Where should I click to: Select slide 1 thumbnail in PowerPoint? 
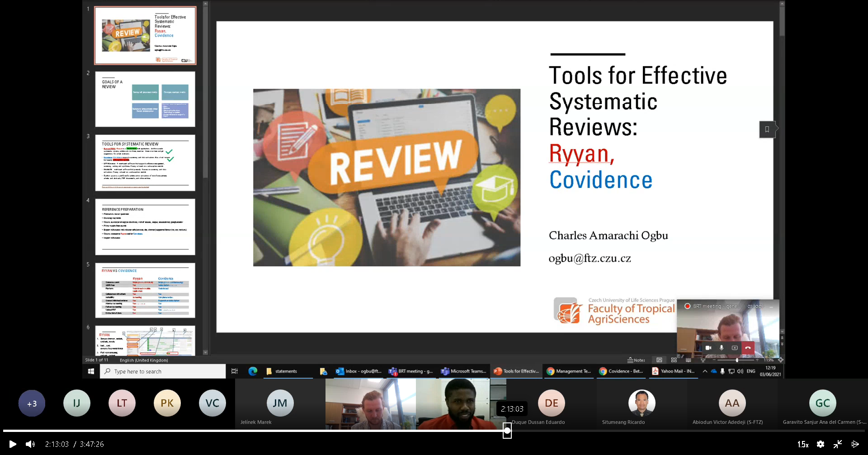coord(145,35)
